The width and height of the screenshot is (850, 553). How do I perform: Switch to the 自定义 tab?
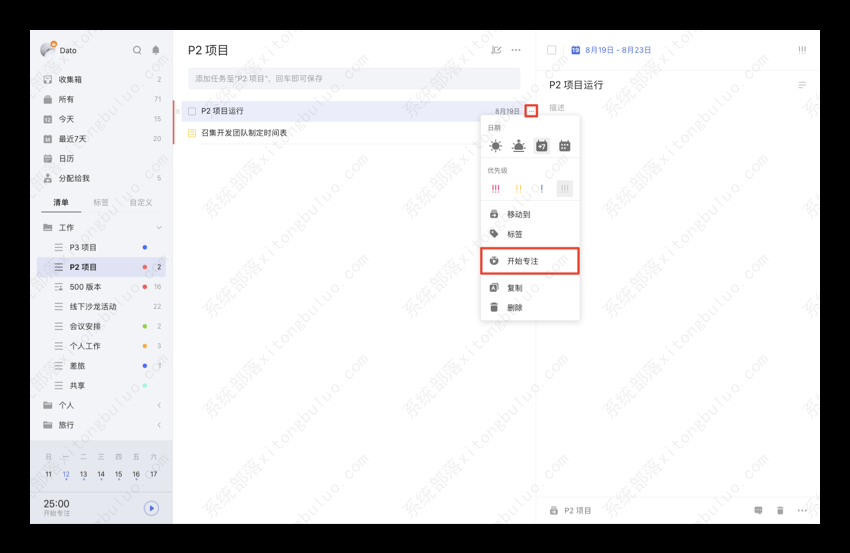pos(141,202)
